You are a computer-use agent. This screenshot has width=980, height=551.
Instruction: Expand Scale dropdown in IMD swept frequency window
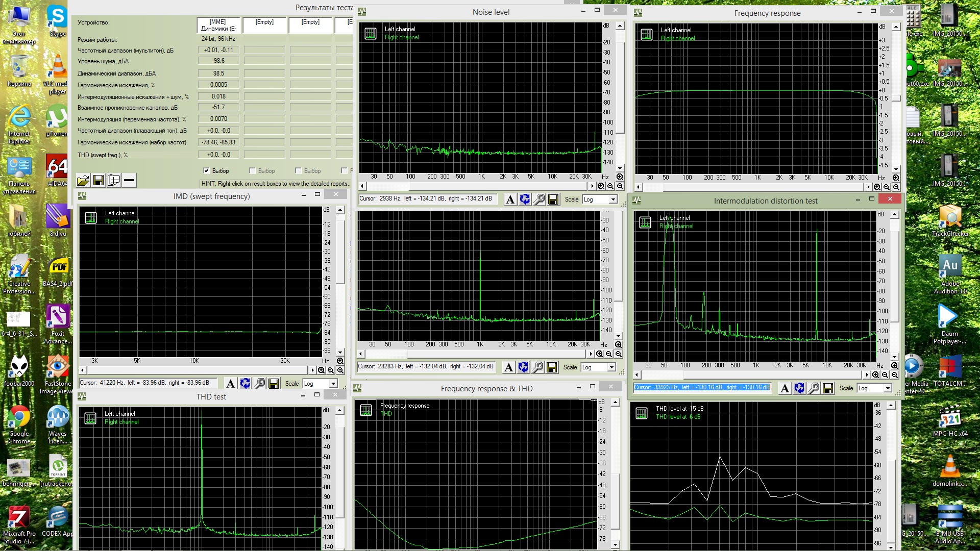(x=333, y=384)
